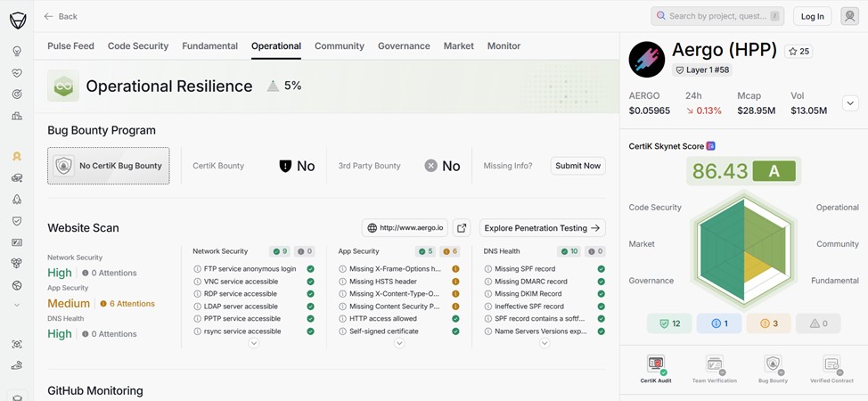Image resolution: width=868 pixels, height=401 pixels.
Task: Click the user profile avatar icon
Action: (849, 16)
